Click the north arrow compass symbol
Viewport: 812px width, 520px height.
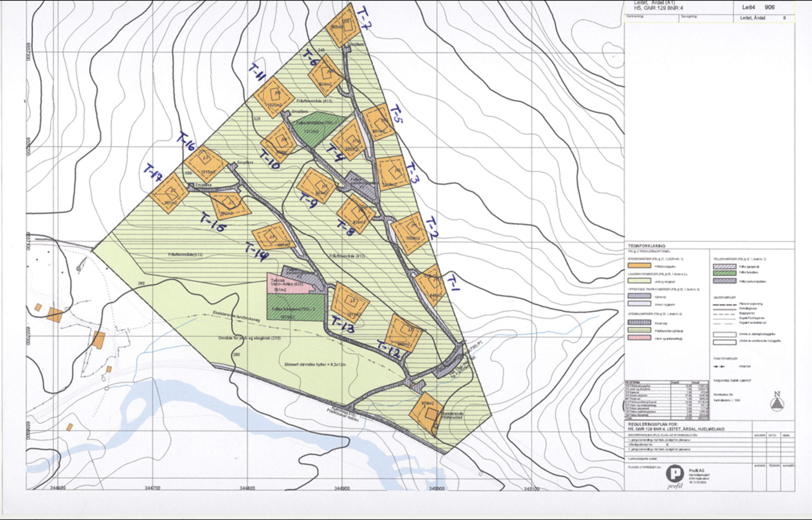[x=777, y=402]
